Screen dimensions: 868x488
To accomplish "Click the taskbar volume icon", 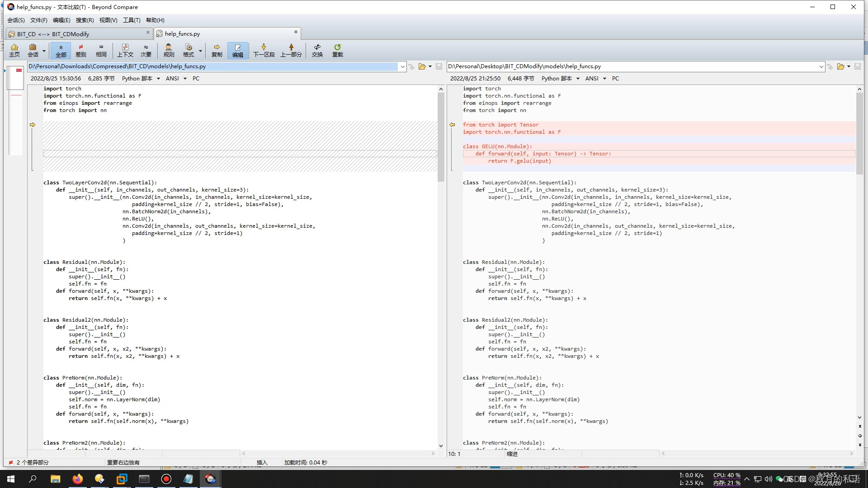I will 768,479.
